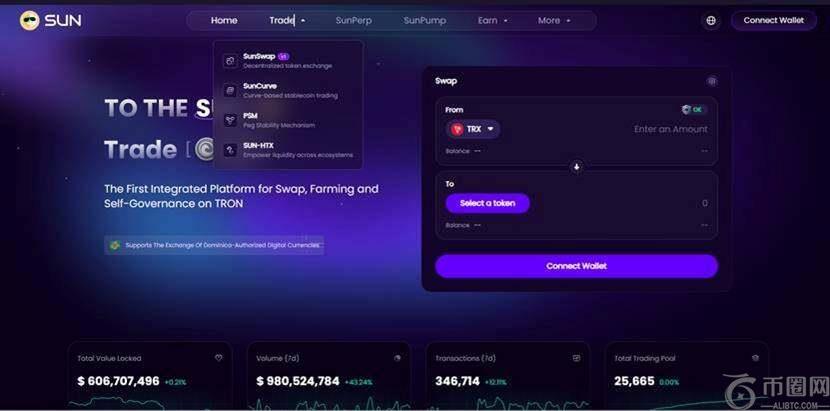Click the Total Trading Pool card icon
The width and height of the screenshot is (830, 411).
(x=755, y=358)
